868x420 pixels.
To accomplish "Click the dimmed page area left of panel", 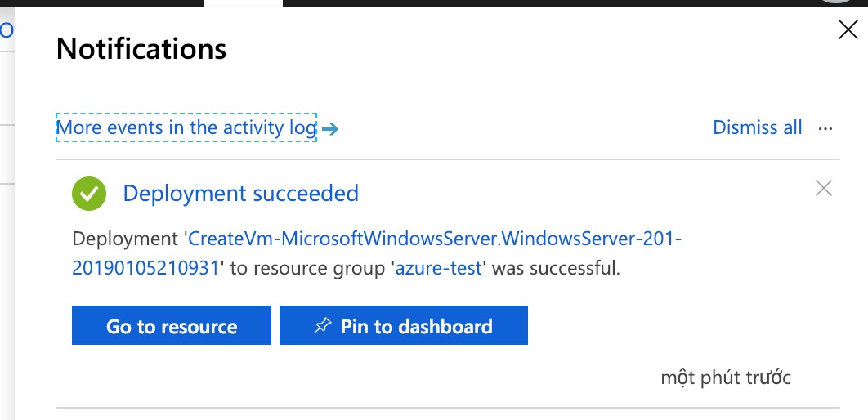I will point(7,245).
